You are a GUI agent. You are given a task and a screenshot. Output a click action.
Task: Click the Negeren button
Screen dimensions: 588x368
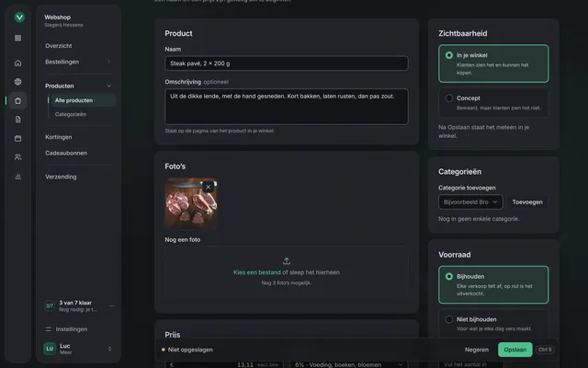pos(477,350)
